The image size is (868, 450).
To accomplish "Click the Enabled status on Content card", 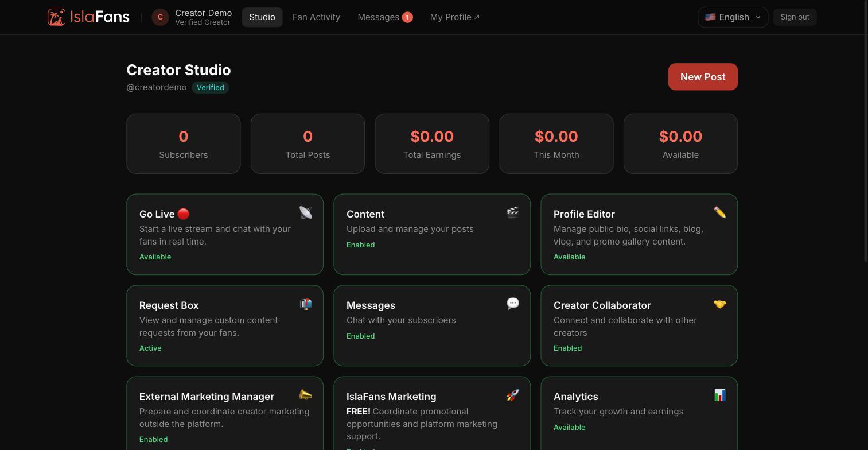I will [360, 245].
